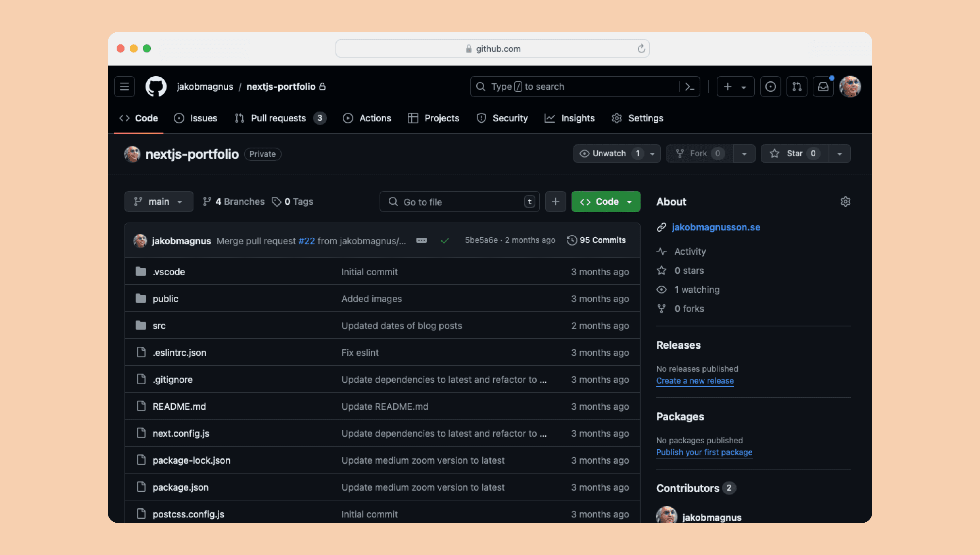Screen dimensions: 980x555
Task: Focus the Go to file search field
Action: [x=460, y=202]
